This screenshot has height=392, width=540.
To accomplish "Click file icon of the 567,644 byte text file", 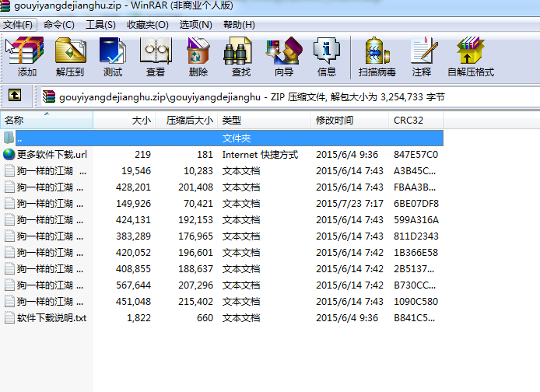I will tap(9, 285).
